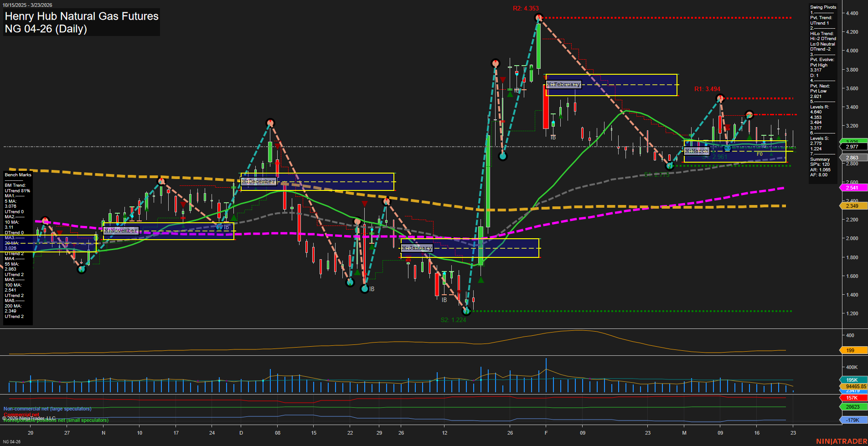Toggle the M:March monthly range highlight
Image resolution: width=868 pixels, height=446 pixels.
(697, 150)
